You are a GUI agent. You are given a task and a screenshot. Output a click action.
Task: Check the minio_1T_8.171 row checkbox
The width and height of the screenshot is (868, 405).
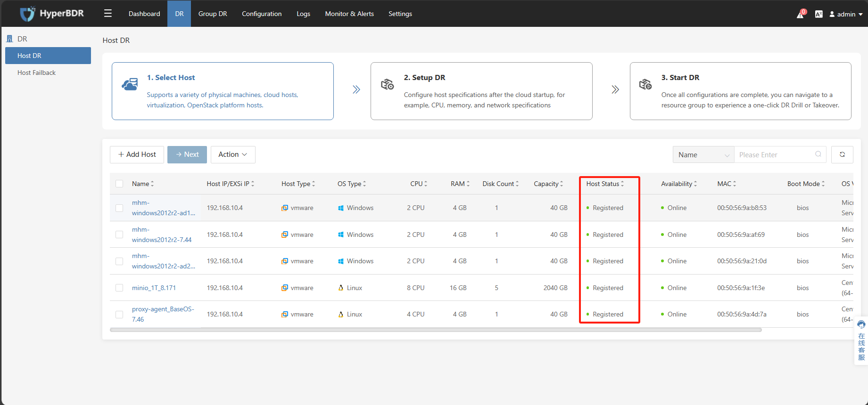click(119, 288)
